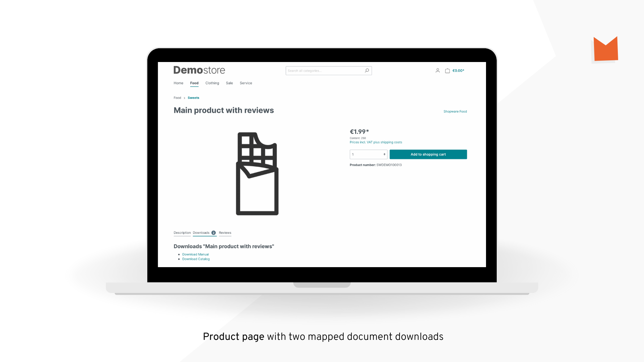
Task: Open the Food navigation menu
Action: tap(194, 83)
